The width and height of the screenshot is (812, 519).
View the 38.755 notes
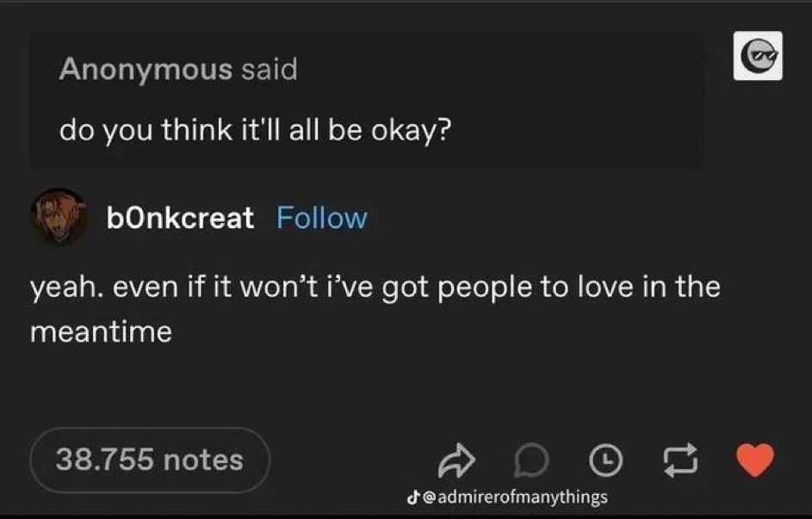point(150,460)
